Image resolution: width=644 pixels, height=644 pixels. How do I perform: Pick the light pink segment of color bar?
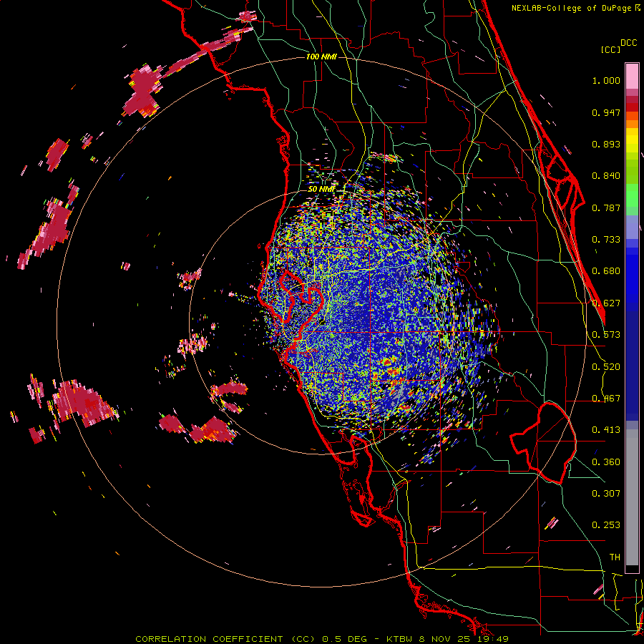pyautogui.click(x=632, y=76)
